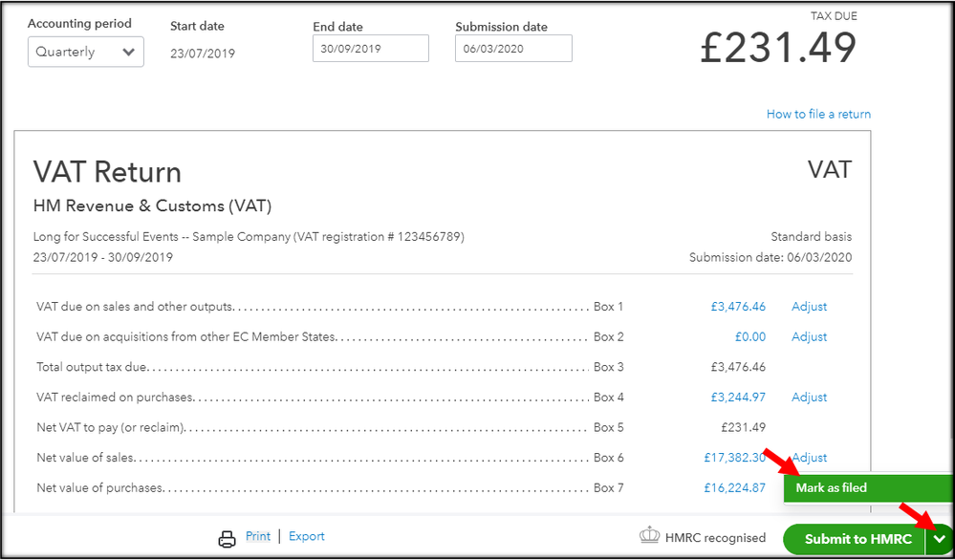
Task: Click the Print link
Action: [258, 536]
